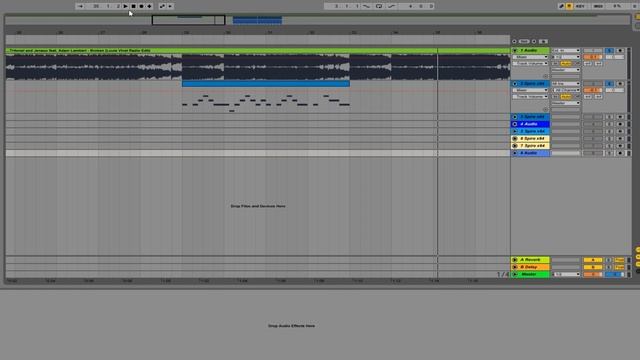
Task: Toggle Post button on A Reverb
Action: click(x=620, y=260)
